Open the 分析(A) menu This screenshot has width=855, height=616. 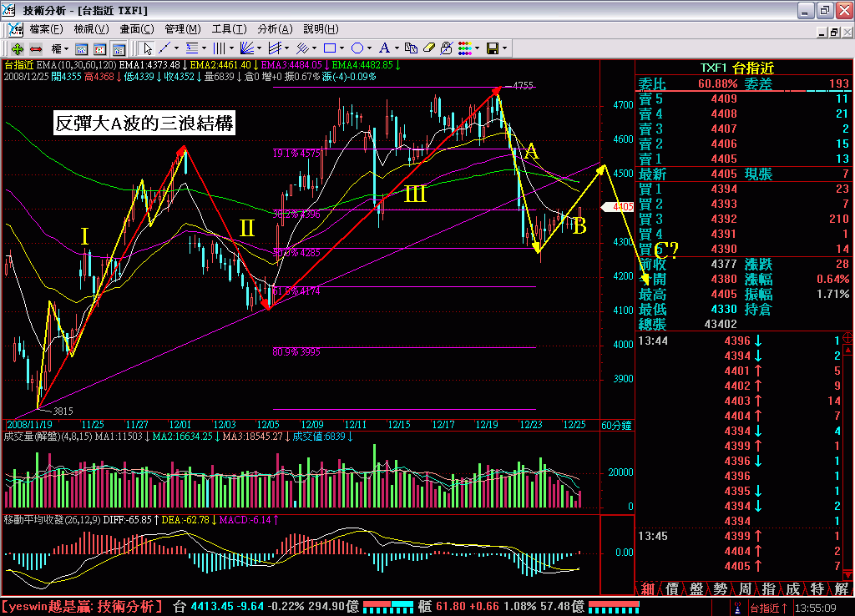[x=275, y=29]
